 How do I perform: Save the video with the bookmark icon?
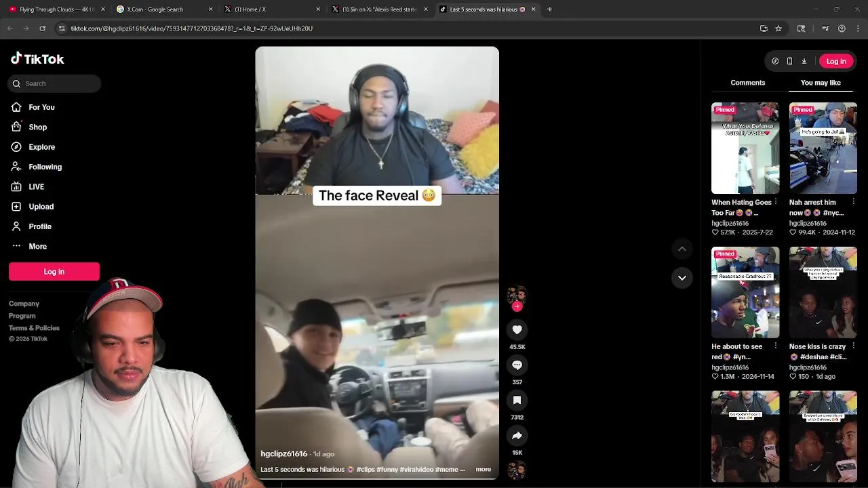(x=517, y=400)
